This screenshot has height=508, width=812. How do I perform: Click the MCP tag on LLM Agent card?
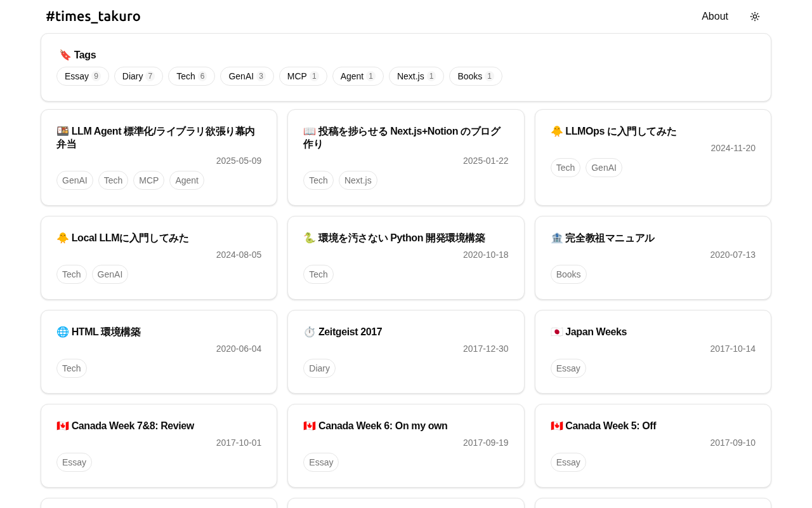tap(148, 180)
